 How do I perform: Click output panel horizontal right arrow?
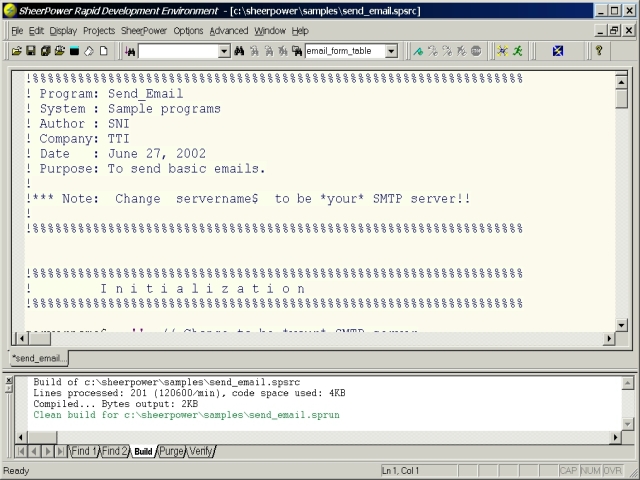(x=616, y=438)
